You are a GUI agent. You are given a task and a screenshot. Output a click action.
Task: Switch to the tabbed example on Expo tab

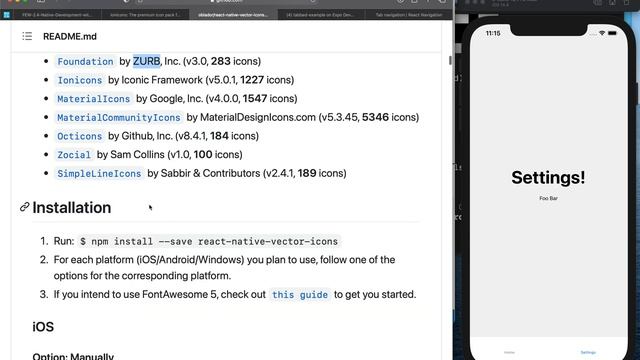[x=320, y=15]
